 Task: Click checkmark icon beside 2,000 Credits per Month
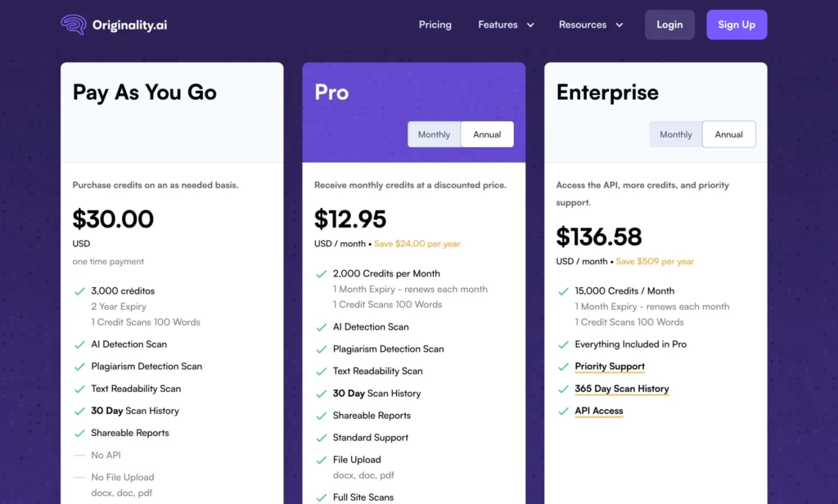321,274
